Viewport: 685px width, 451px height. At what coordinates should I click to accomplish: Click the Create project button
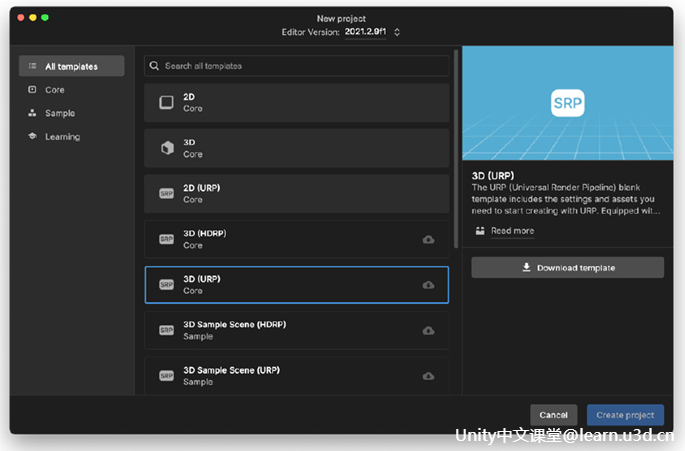(625, 415)
